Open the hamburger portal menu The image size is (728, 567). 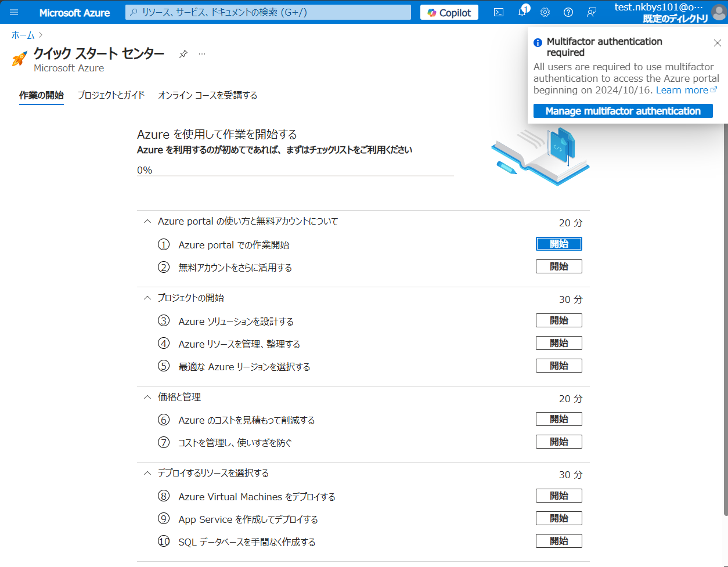pyautogui.click(x=14, y=12)
